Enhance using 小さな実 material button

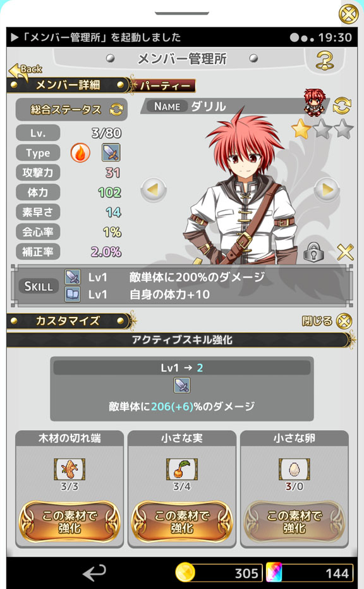click(x=181, y=521)
